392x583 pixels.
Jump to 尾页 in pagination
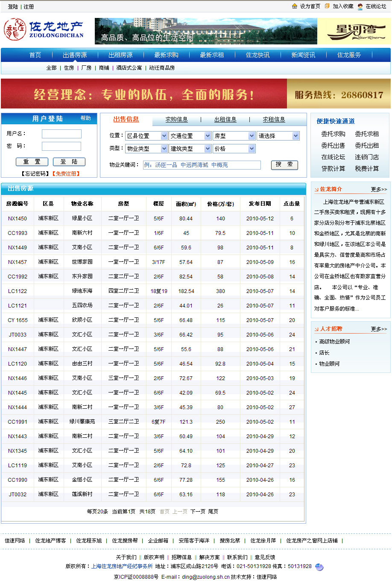[x=213, y=511]
